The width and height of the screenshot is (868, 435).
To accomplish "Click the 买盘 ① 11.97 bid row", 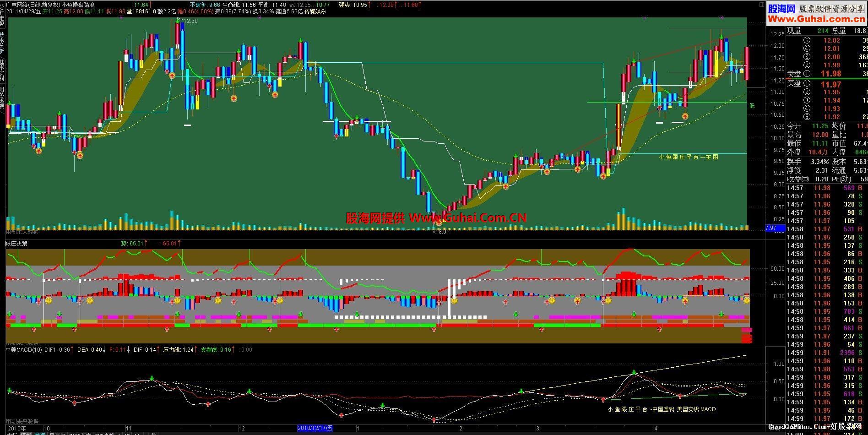I will [827, 84].
